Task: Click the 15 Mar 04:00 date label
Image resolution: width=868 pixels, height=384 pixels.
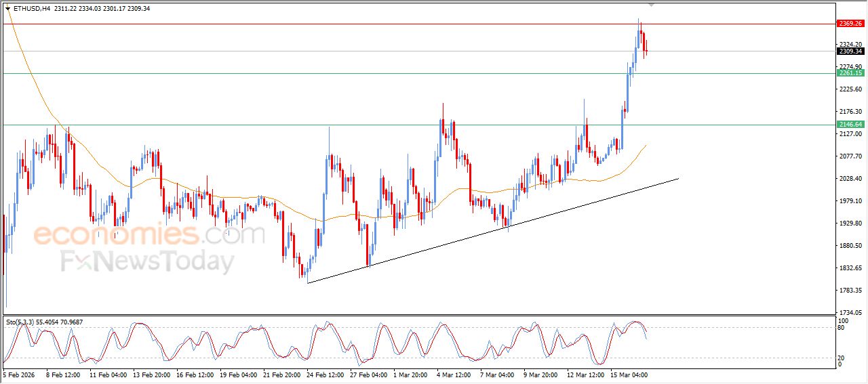Action: [630, 375]
